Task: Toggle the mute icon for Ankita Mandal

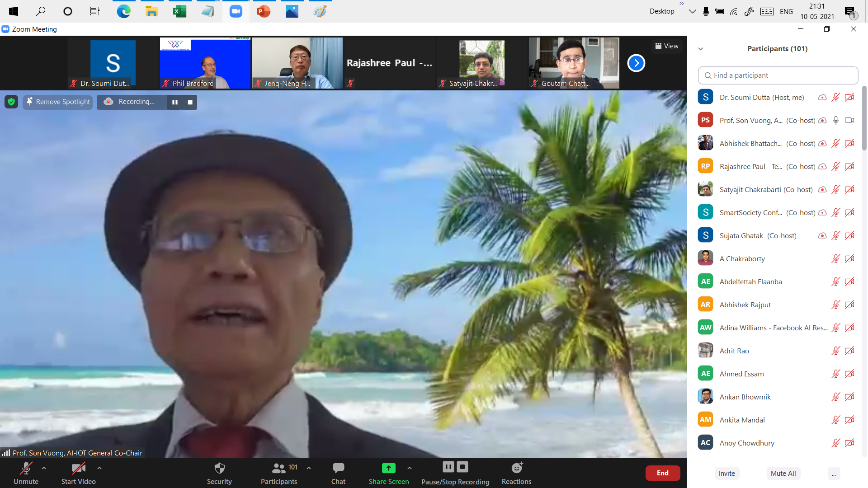Action: pos(835,420)
